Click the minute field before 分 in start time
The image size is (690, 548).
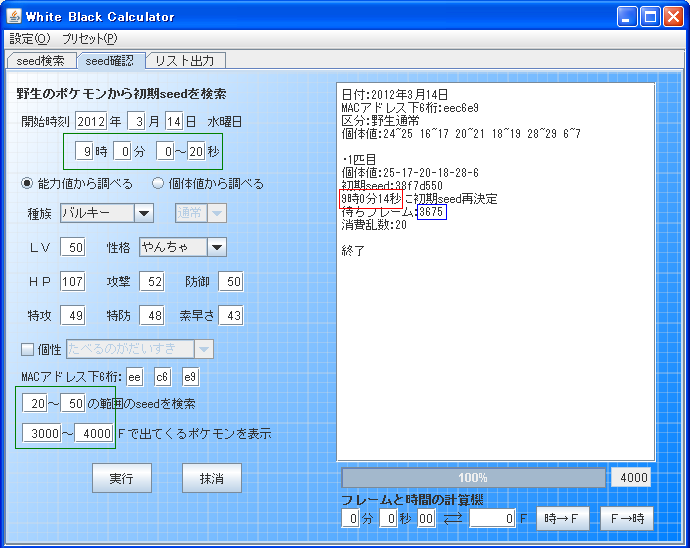click(x=122, y=151)
